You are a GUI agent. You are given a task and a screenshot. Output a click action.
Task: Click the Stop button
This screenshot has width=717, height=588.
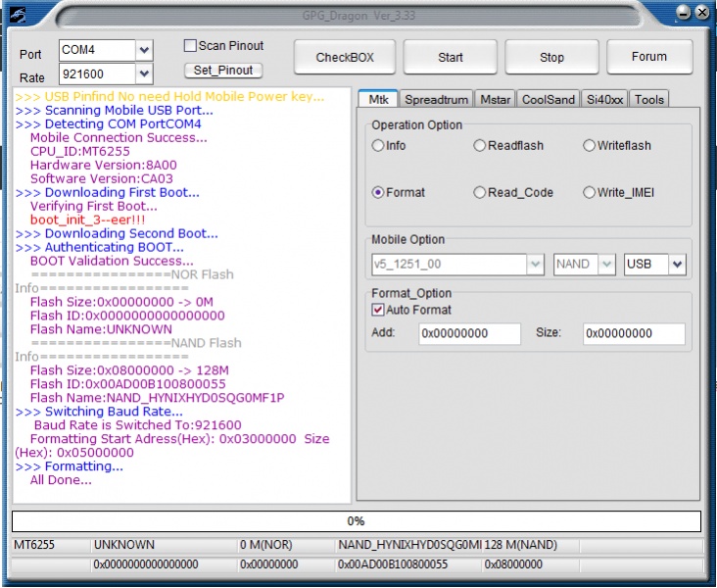[x=551, y=57]
